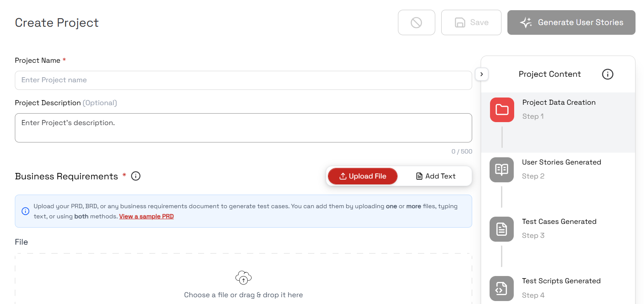The height and width of the screenshot is (304, 644).
Task: Open the View a sample PRD link
Action: point(146,216)
